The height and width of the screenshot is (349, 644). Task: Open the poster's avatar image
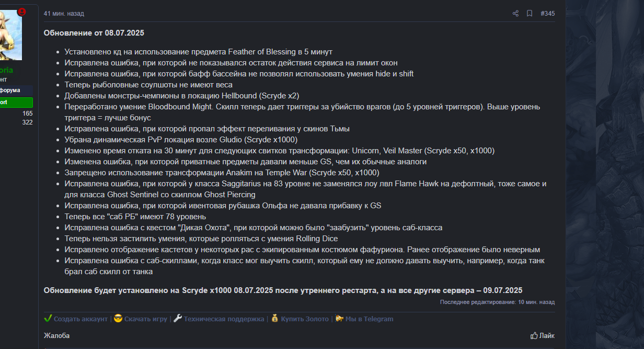[11, 35]
